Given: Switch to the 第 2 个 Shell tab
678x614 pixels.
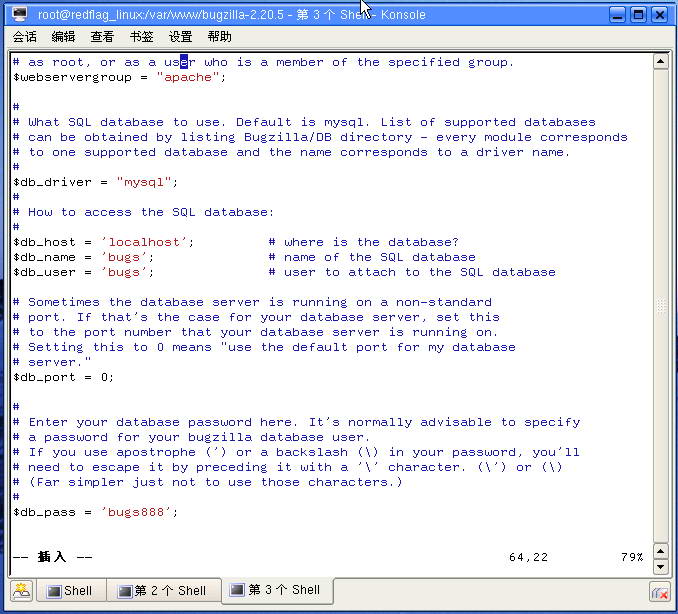Looking at the screenshot, I should [163, 591].
